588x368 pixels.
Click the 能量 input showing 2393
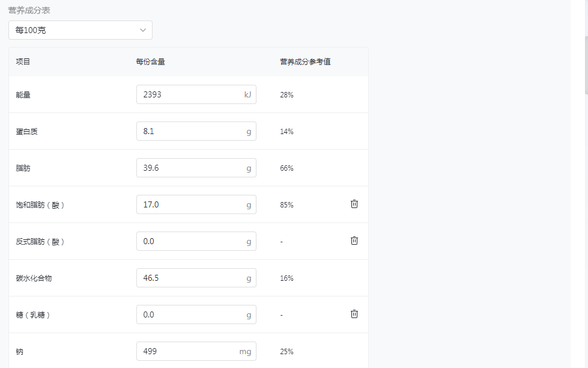(x=189, y=94)
